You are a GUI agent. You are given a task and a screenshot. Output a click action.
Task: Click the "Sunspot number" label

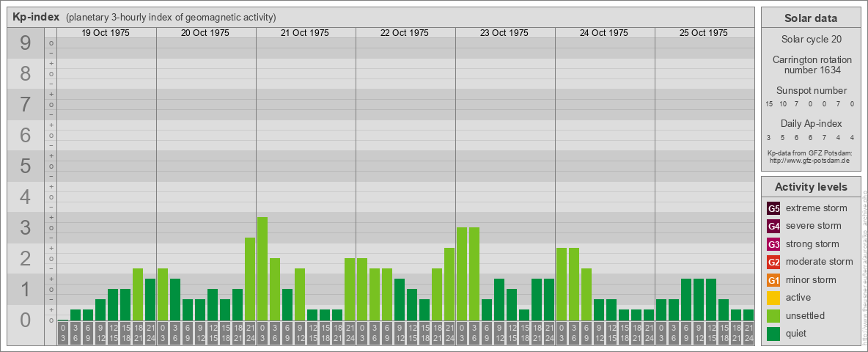[812, 90]
